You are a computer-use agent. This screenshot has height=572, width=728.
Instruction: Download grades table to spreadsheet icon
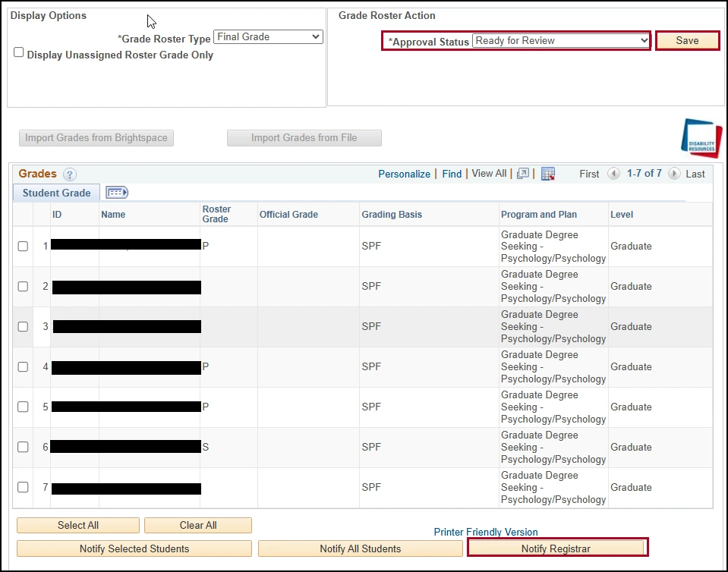(x=548, y=174)
